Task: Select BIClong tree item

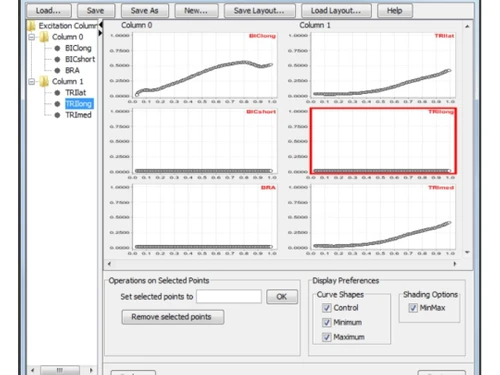Action: [78, 48]
